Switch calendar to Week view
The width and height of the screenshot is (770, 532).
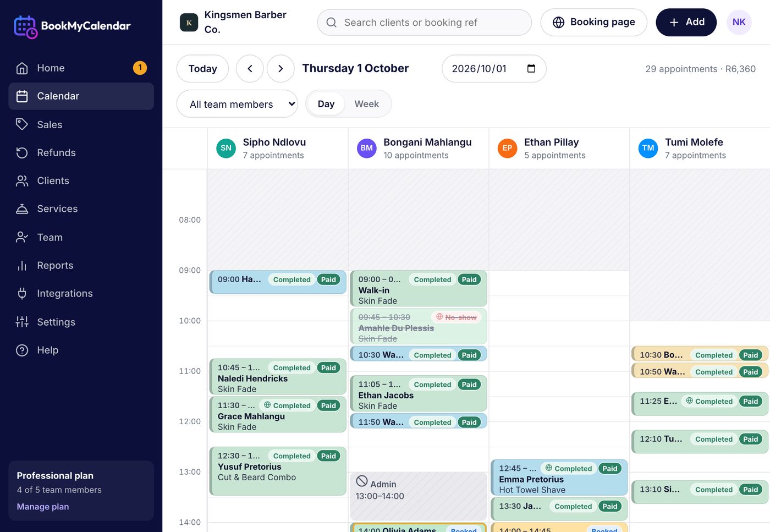pos(366,104)
